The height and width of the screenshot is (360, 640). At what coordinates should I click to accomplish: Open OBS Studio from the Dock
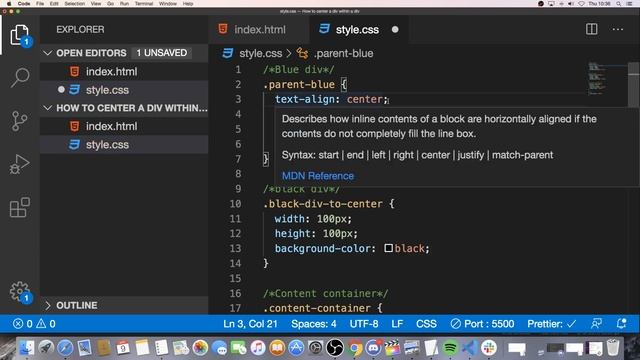click(x=335, y=348)
